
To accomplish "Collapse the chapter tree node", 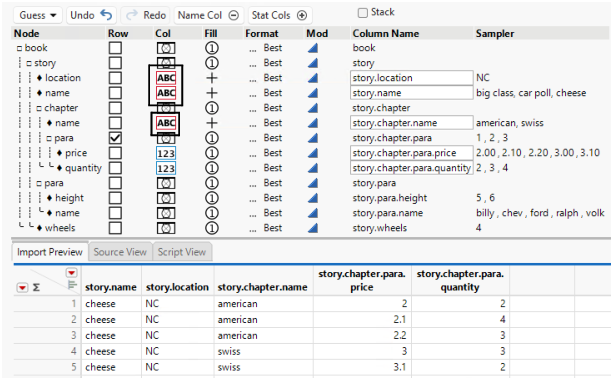I will [x=39, y=108].
